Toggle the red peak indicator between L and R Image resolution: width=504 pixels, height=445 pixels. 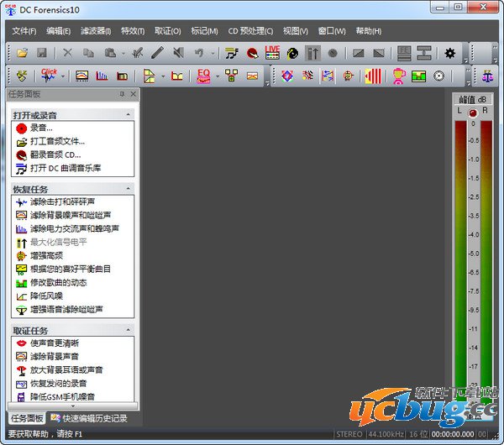pos(472,111)
